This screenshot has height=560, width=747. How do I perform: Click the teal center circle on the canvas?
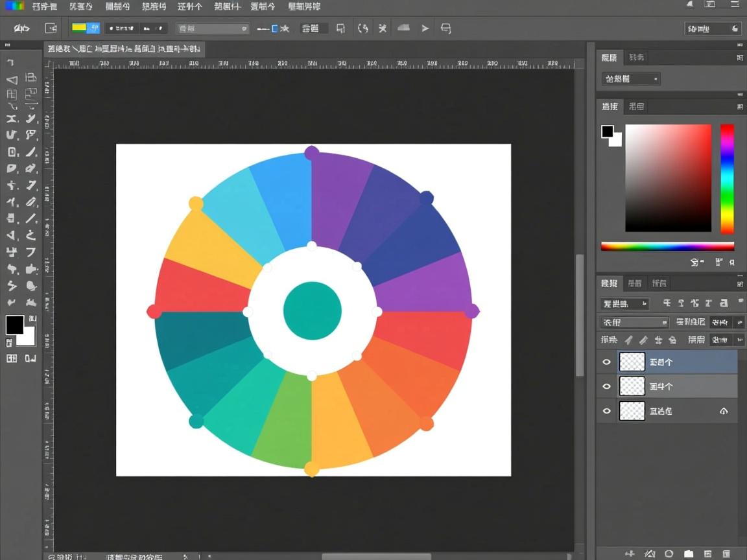pyautogui.click(x=312, y=311)
